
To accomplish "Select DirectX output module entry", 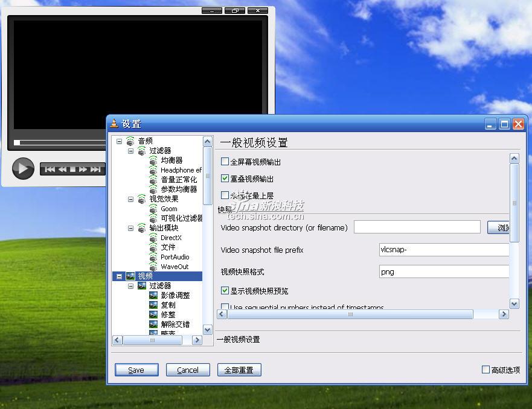I will tap(171, 238).
